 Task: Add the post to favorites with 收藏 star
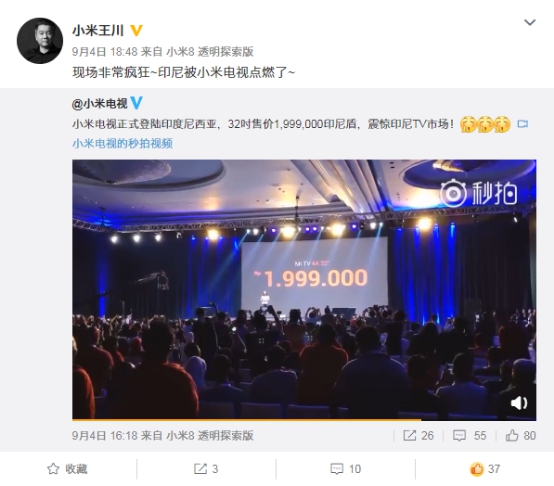67,469
